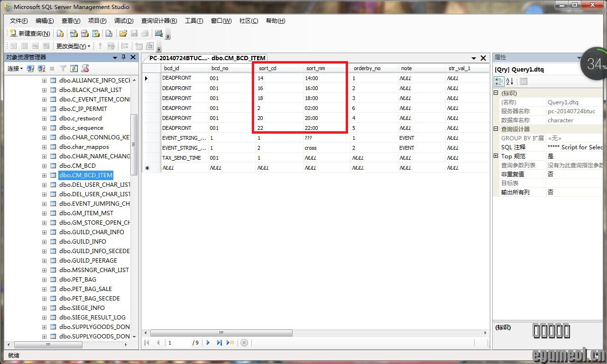This screenshot has width=607, height=364.
Task: Refresh the Object Explorer tree
Action: 74,69
